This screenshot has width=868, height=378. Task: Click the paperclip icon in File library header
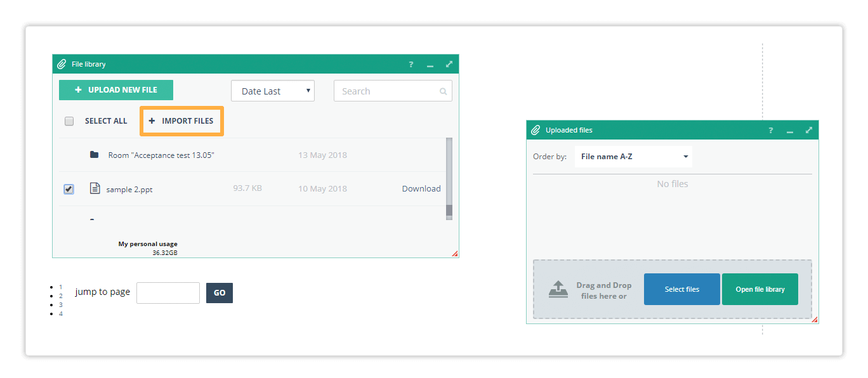tap(62, 64)
